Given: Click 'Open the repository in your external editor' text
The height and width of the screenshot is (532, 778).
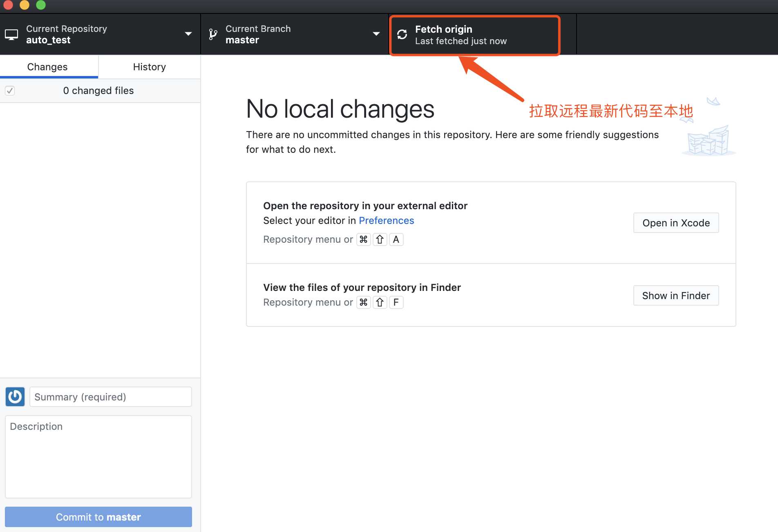Looking at the screenshot, I should (x=365, y=206).
